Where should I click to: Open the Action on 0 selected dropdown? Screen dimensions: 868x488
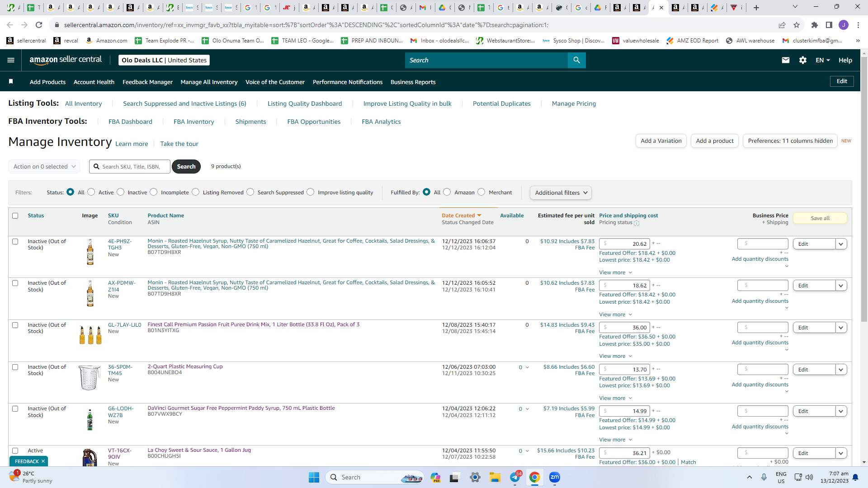(44, 166)
